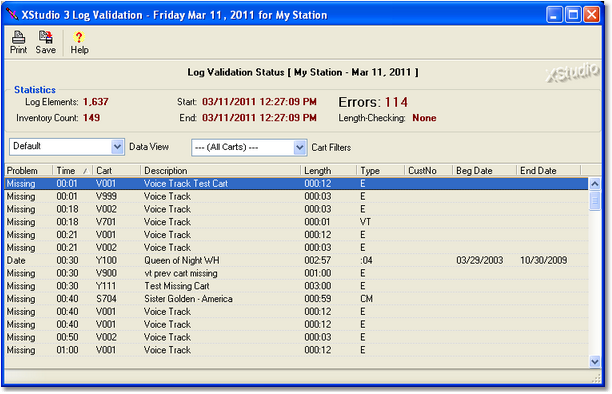Sort by the Beg Date column header
Viewport: 612px width, 394px height.
(484, 171)
